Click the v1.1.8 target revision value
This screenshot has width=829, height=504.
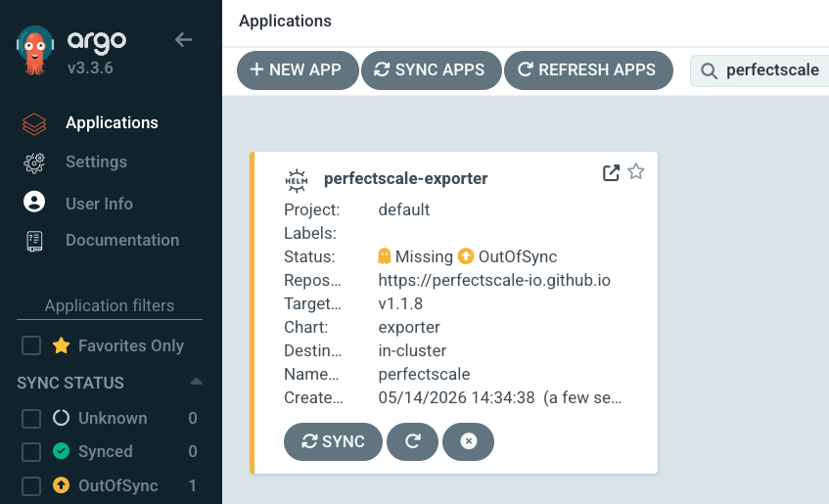400,303
